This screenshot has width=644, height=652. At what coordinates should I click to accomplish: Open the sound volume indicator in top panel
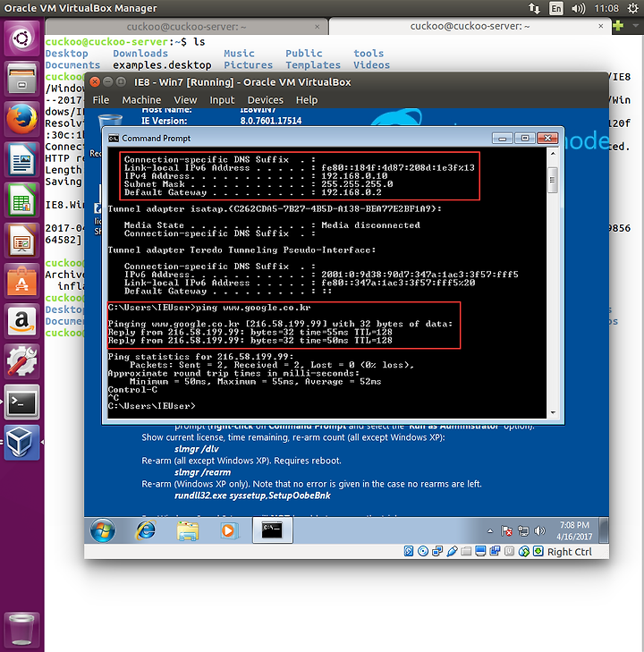pyautogui.click(x=579, y=8)
